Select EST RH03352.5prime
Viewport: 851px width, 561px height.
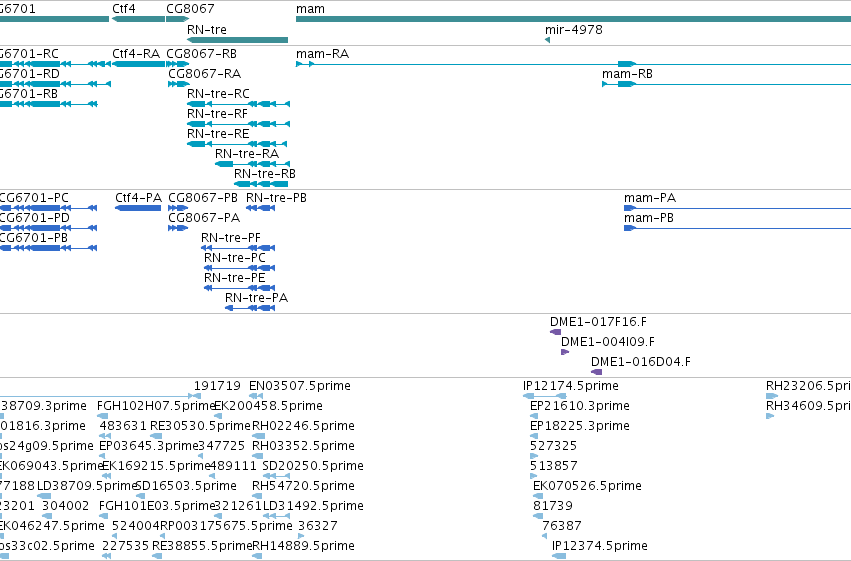point(303,447)
